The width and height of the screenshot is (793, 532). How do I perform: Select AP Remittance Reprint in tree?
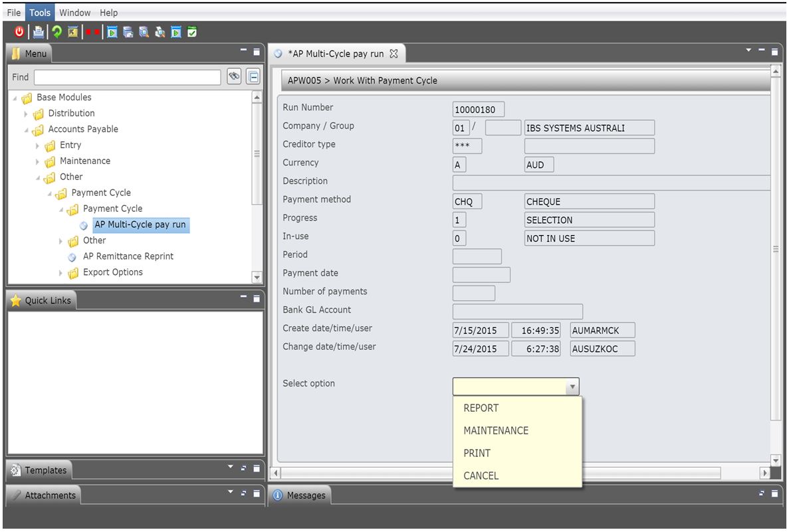[x=128, y=256]
